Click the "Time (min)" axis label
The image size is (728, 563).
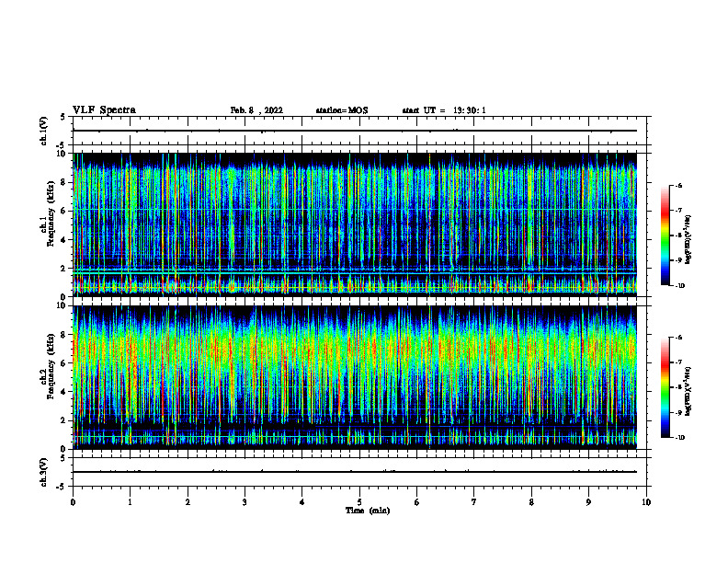pyautogui.click(x=368, y=511)
